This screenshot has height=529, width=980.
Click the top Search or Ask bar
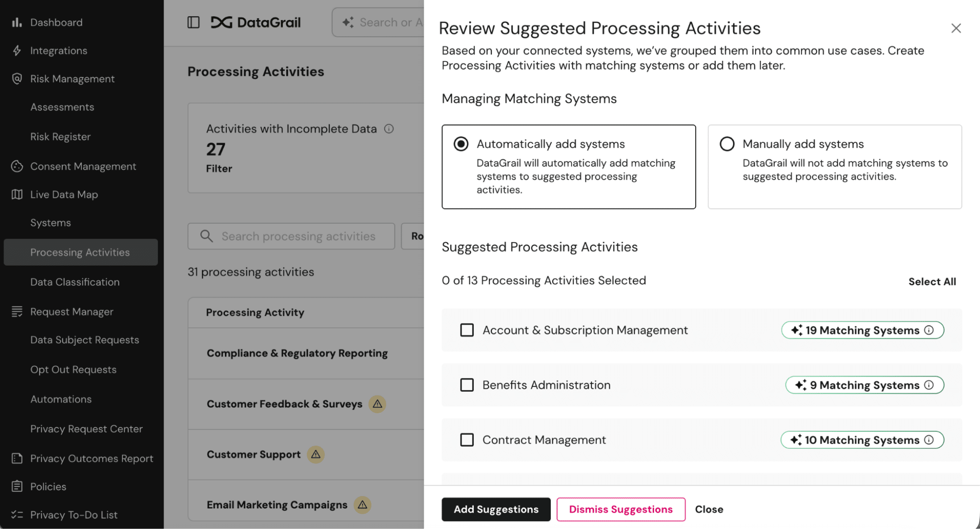point(378,23)
